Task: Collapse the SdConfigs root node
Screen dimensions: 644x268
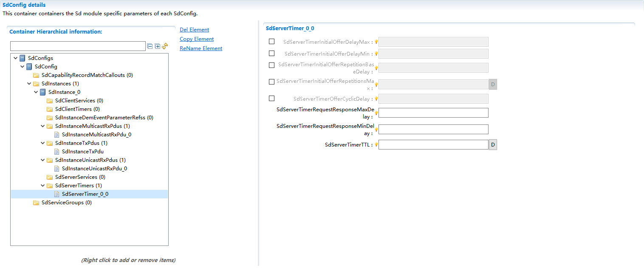Action: coord(15,58)
